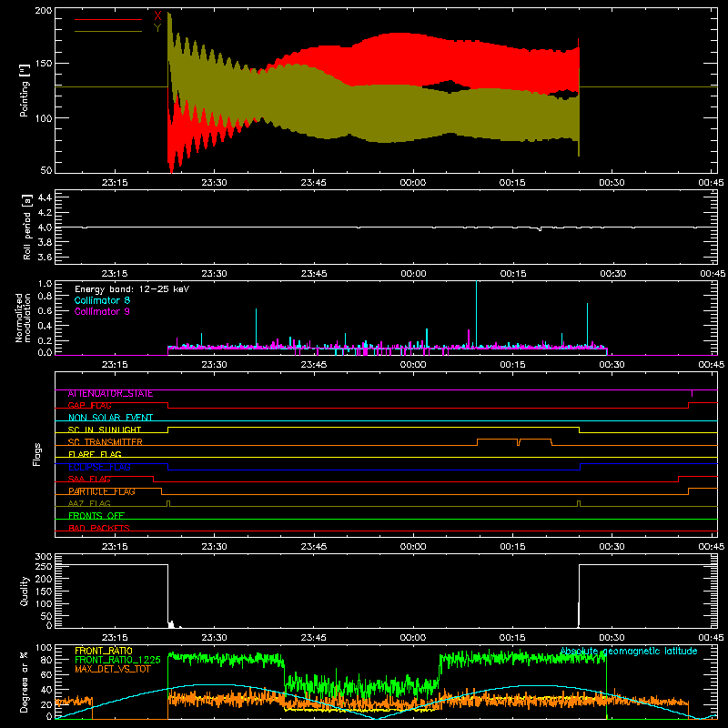Click the Quality axis title
This screenshot has width=728, height=728.
coord(25,591)
